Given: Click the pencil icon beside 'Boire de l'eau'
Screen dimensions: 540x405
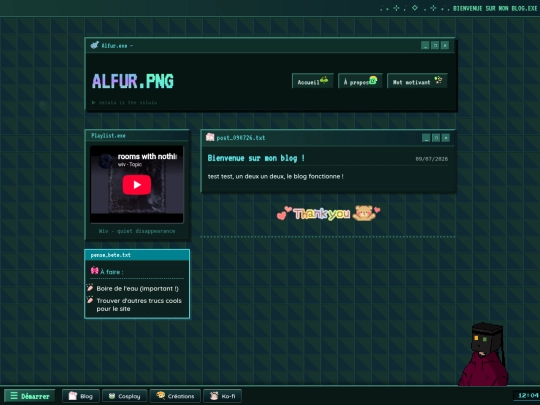Looking at the screenshot, I should click(x=90, y=288).
